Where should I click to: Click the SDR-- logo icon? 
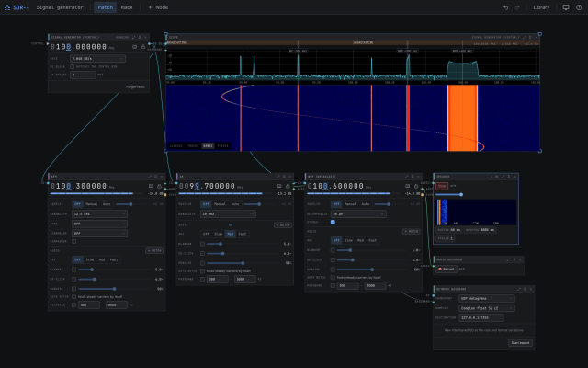click(x=7, y=7)
